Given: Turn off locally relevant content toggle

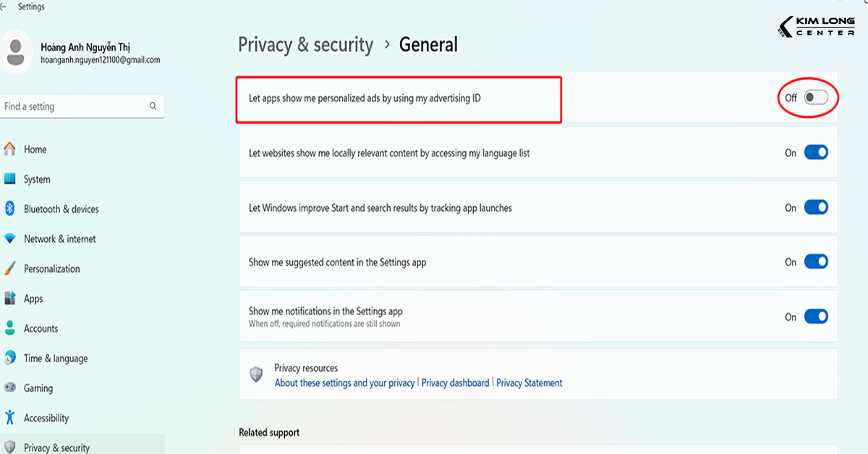Looking at the screenshot, I should [x=816, y=153].
